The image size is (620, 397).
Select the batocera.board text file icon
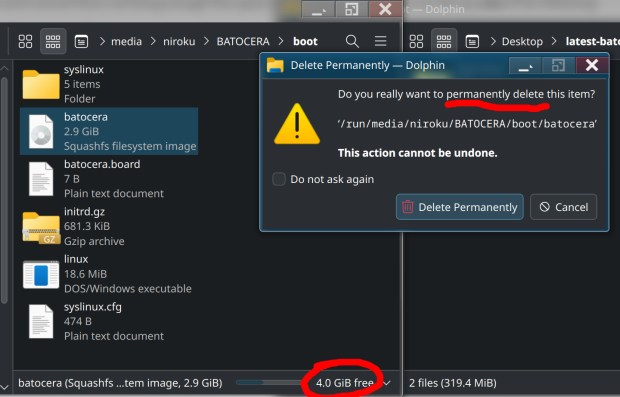point(41,179)
